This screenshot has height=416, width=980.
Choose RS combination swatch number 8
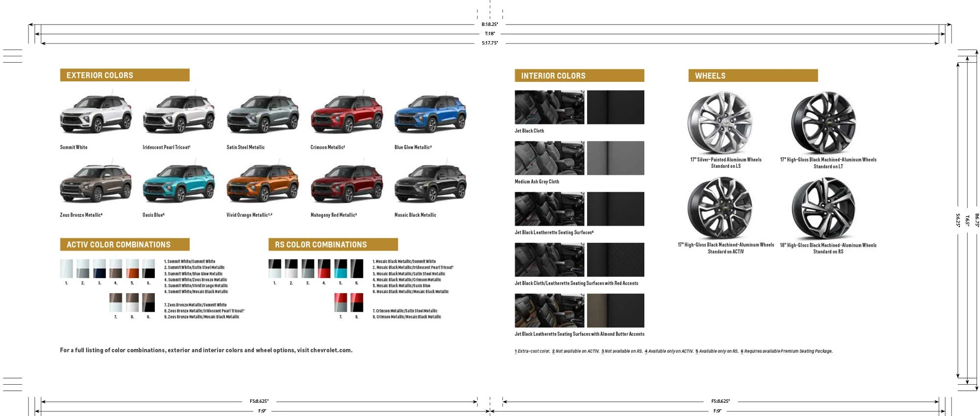coord(357,303)
